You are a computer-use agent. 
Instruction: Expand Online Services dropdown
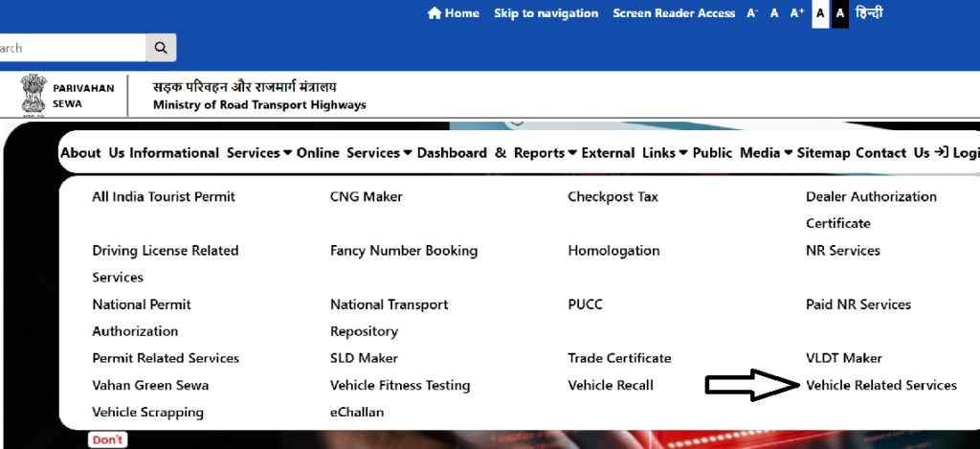coord(354,152)
